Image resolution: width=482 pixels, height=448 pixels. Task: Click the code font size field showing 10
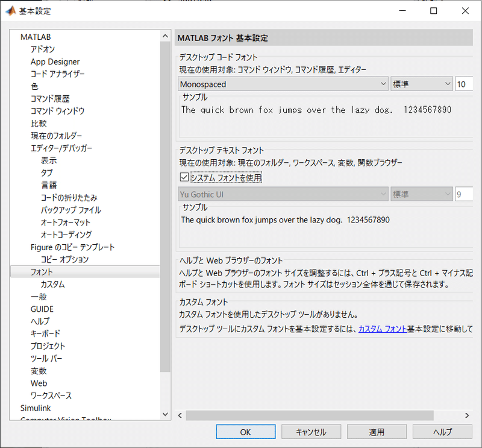(x=464, y=84)
